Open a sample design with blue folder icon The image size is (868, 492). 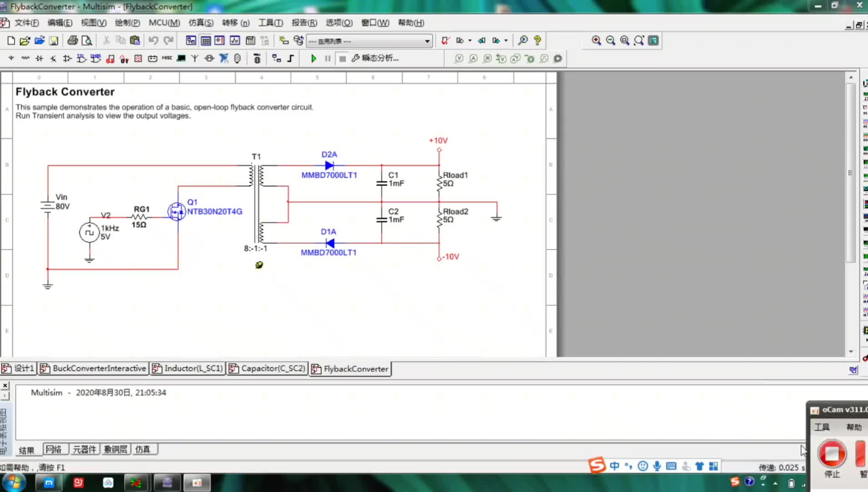click(x=39, y=41)
